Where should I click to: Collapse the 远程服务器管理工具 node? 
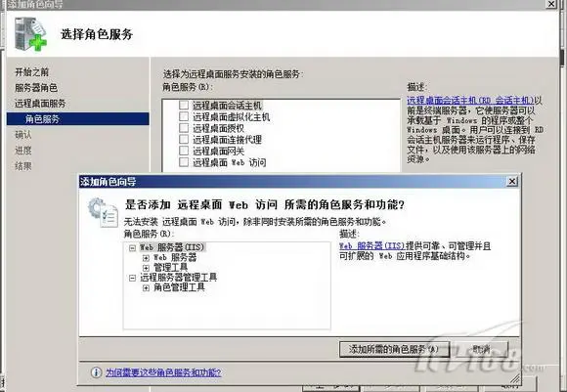point(132,278)
